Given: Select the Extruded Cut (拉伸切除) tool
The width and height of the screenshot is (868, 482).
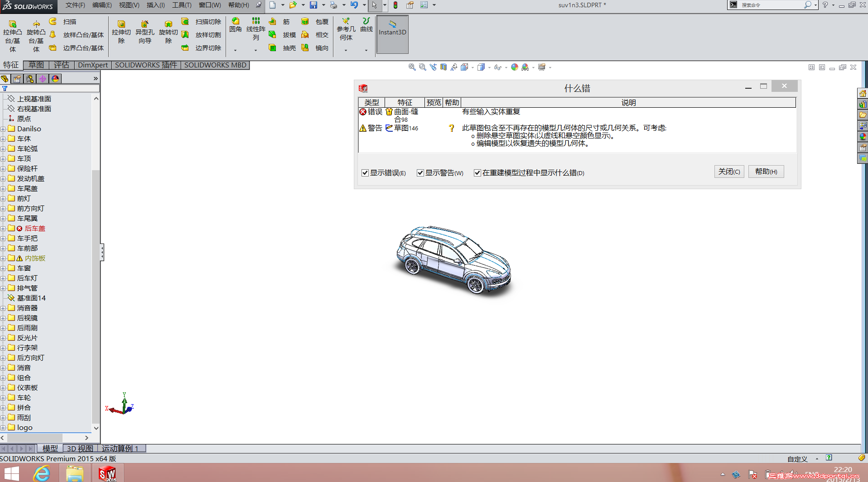Looking at the screenshot, I should click(121, 32).
